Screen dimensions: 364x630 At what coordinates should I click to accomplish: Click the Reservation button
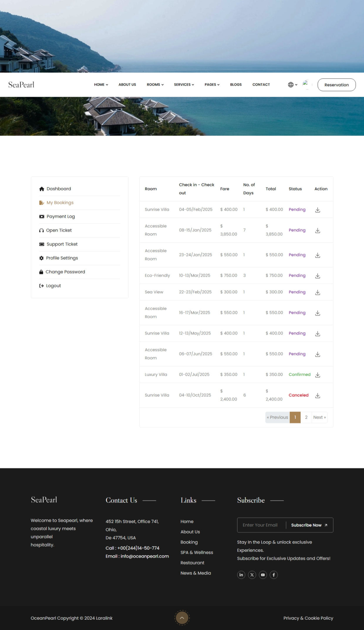click(336, 85)
